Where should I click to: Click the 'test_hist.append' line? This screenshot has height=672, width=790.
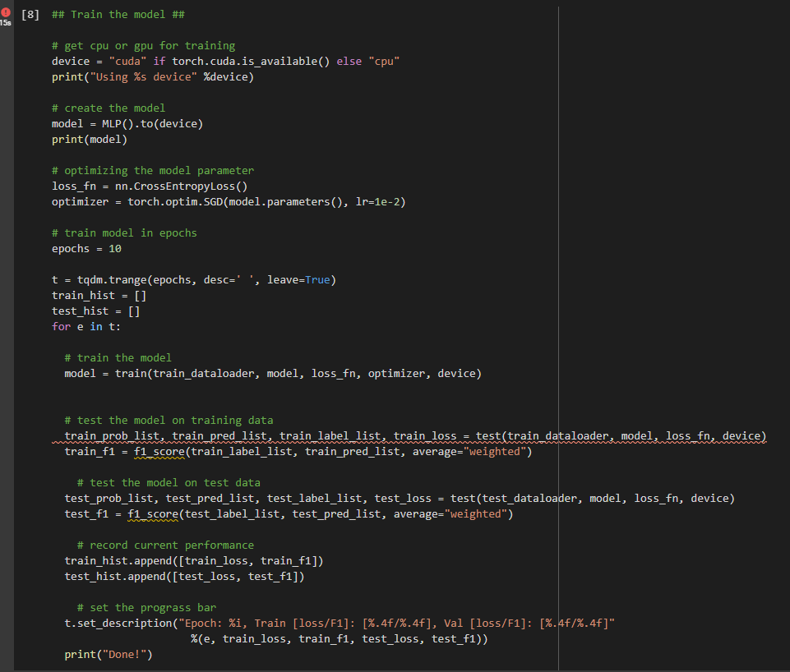184,577
